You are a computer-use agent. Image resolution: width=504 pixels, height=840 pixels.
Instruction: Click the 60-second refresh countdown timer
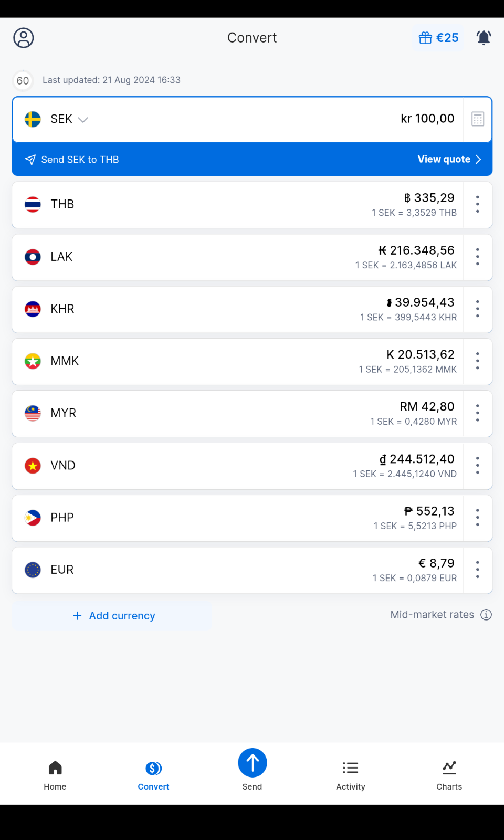click(x=23, y=80)
